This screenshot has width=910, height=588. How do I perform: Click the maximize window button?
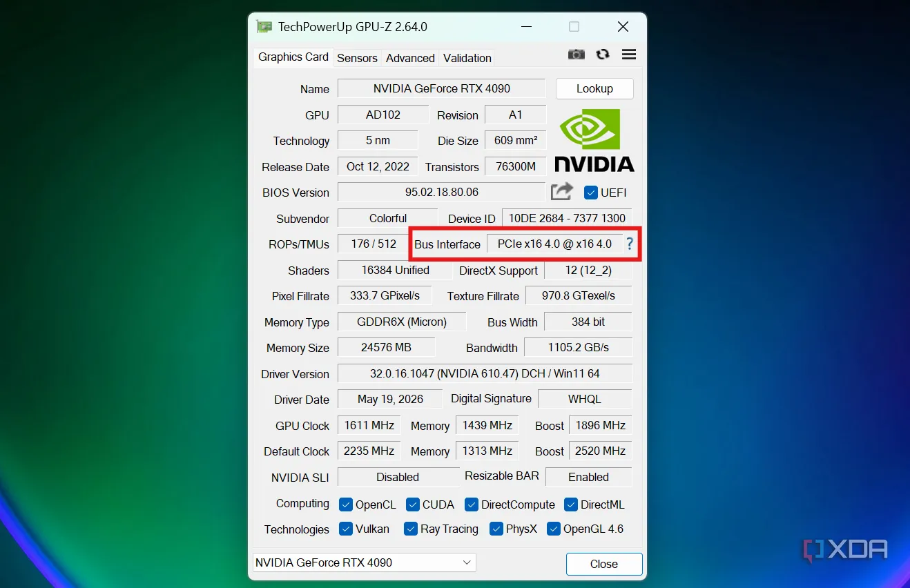[574, 27]
